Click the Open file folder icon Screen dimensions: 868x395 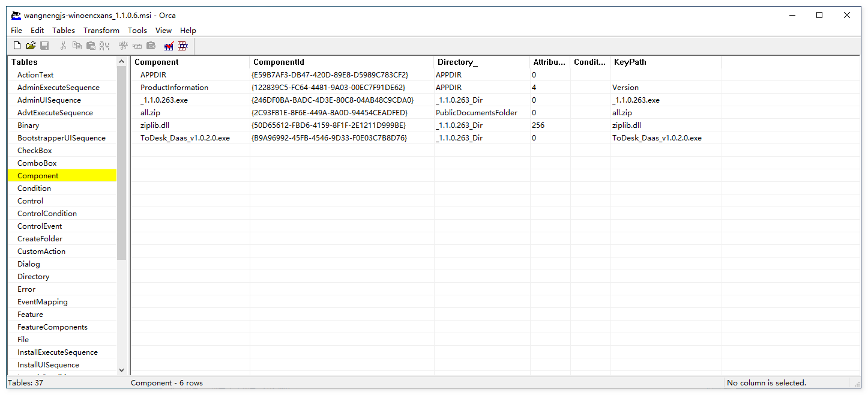coord(31,46)
